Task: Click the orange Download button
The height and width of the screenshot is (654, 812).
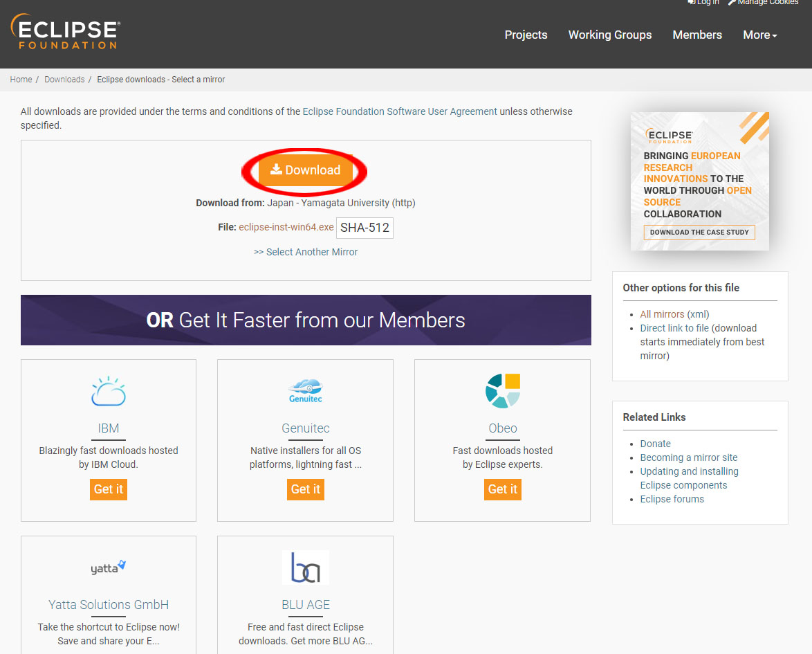Action: 306,170
